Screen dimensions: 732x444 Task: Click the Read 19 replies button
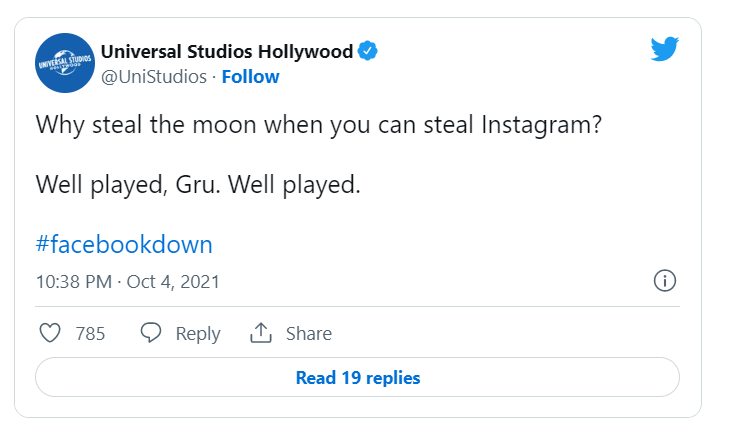(358, 377)
